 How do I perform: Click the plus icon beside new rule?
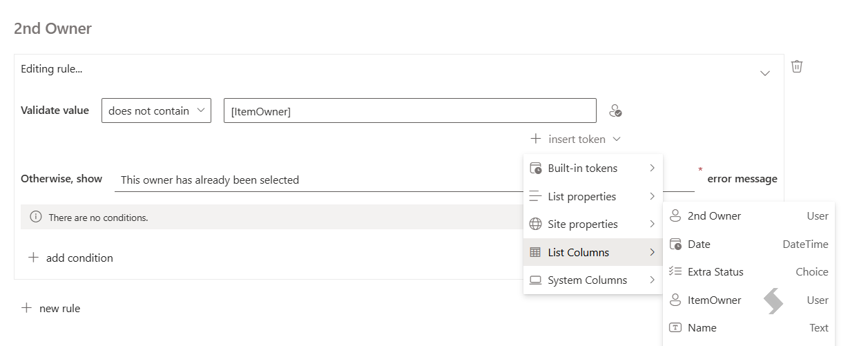point(26,308)
